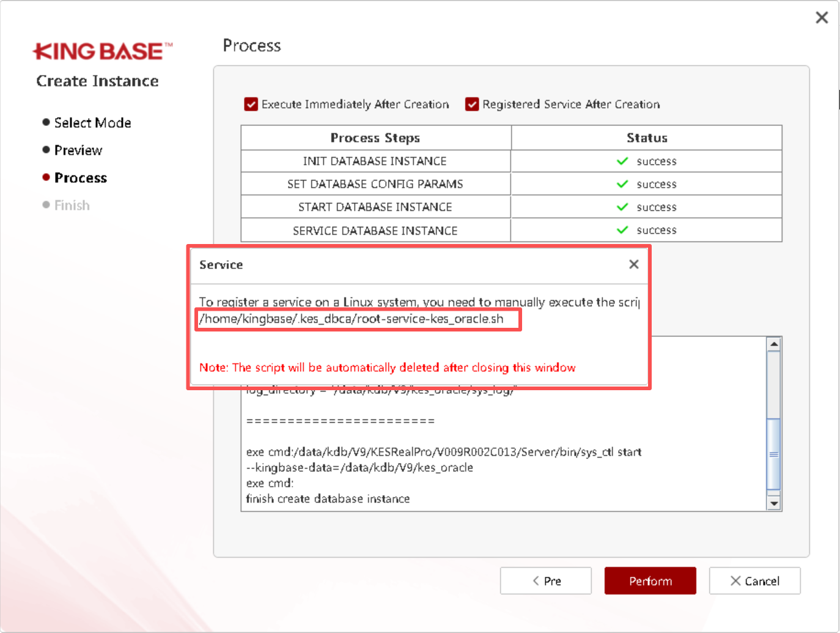Click success checkmark for START DATABASE INSTANCE
This screenshot has width=840, height=633.
[x=622, y=207]
